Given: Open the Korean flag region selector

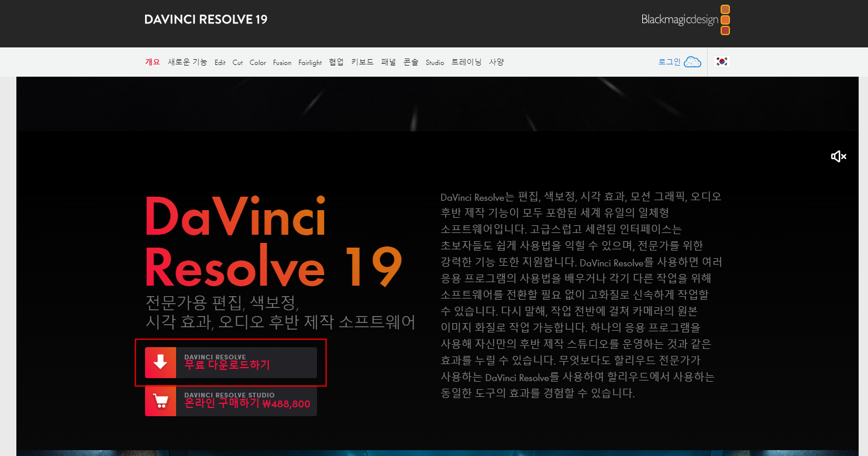Looking at the screenshot, I should [x=722, y=61].
